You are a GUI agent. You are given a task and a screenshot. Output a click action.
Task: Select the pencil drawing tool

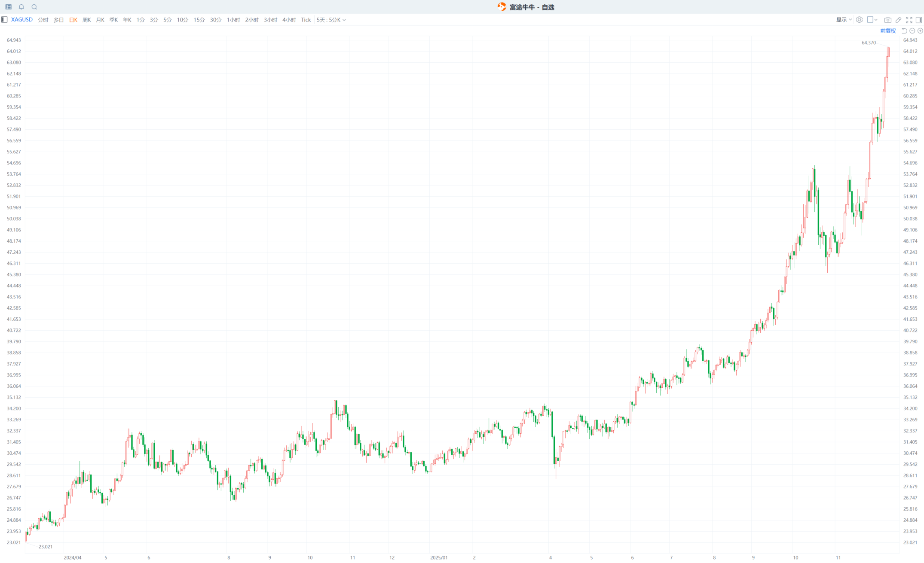point(898,20)
